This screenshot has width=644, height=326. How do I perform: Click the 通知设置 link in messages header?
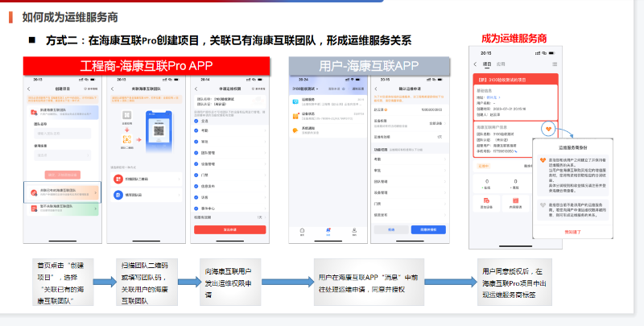[357, 89]
